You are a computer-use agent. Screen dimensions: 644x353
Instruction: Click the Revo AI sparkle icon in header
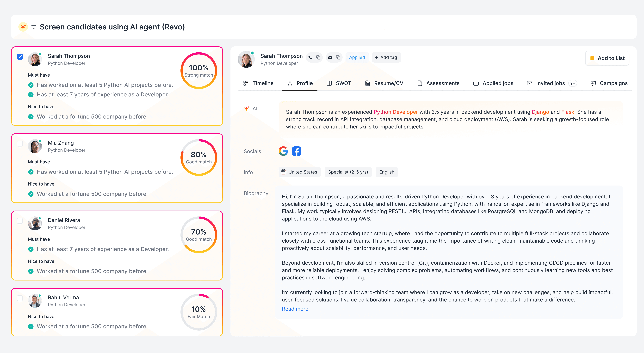pyautogui.click(x=23, y=27)
